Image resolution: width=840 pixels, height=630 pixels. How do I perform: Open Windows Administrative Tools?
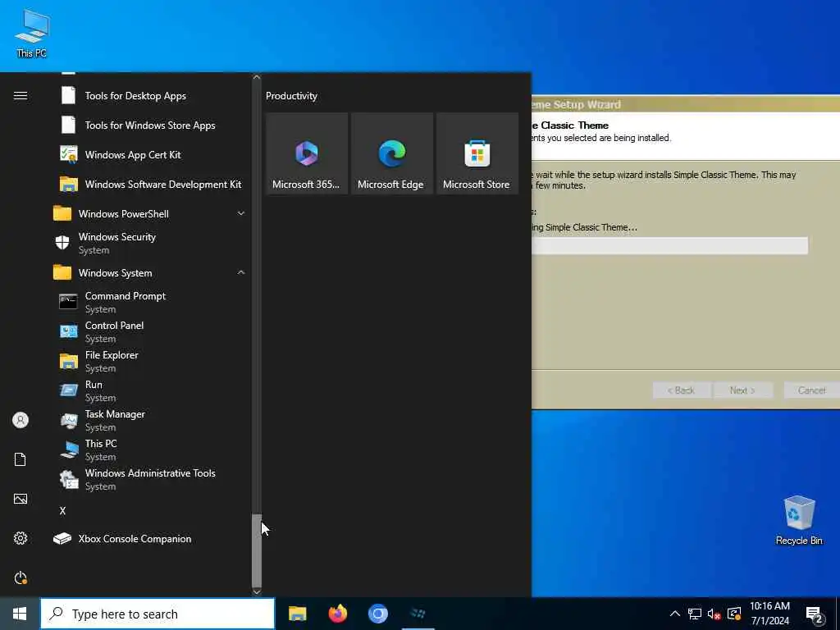[x=149, y=479]
